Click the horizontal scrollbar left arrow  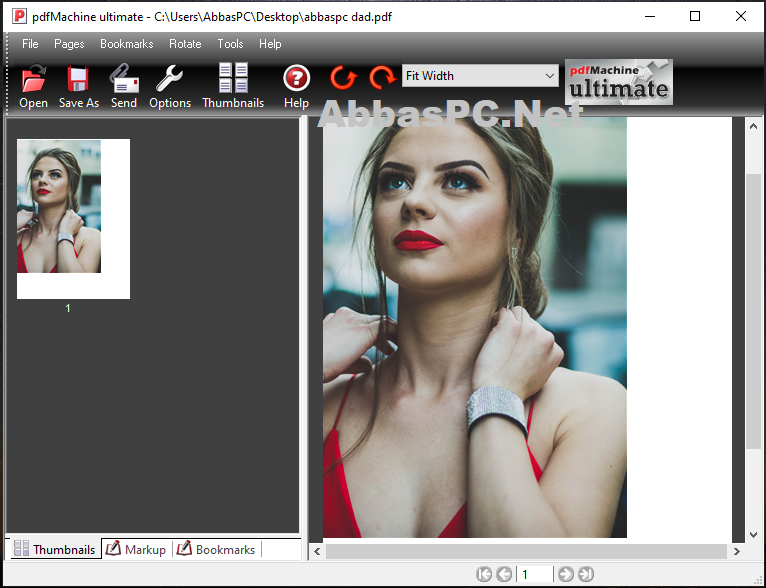(x=317, y=551)
